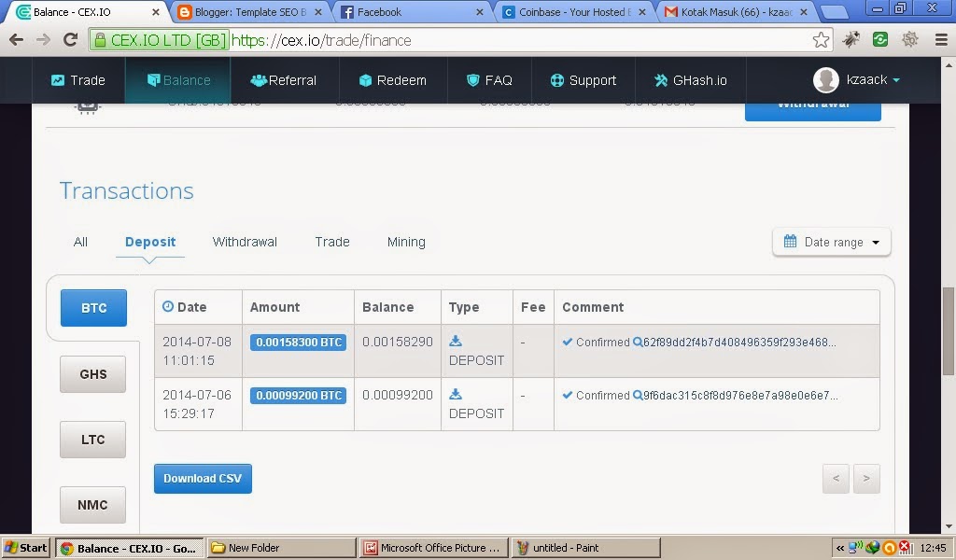Click the bug extension icon in toolbar
The height and width of the screenshot is (560, 956).
[x=851, y=40]
